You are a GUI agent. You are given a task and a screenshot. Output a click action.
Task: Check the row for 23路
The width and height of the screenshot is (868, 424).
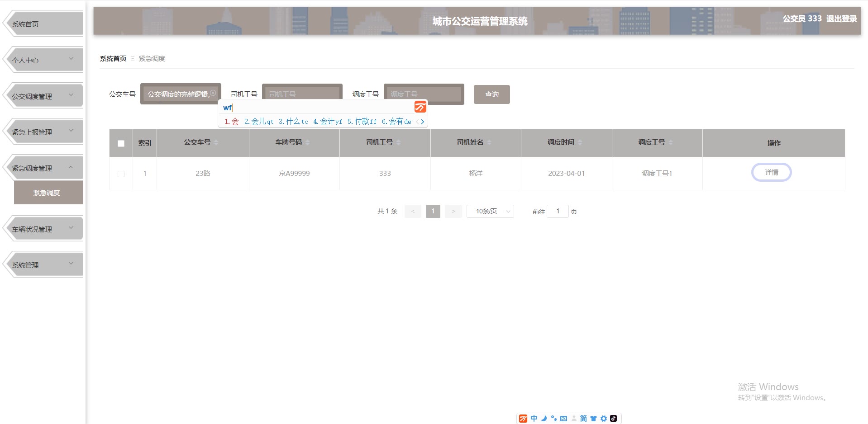121,174
